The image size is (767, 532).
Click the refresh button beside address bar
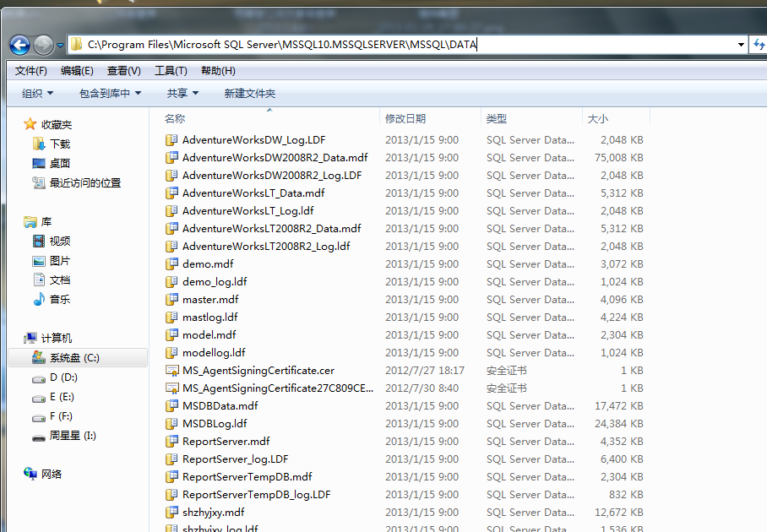click(759, 45)
